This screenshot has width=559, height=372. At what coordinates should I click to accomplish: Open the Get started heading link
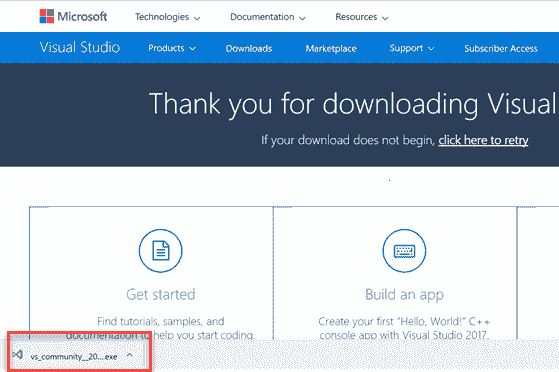[x=161, y=295]
